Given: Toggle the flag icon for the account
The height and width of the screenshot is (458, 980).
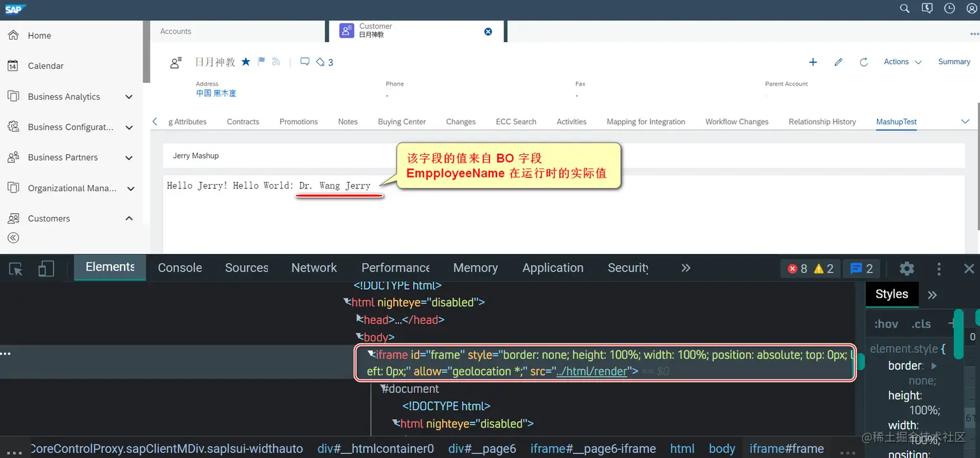Looking at the screenshot, I should coord(261,62).
